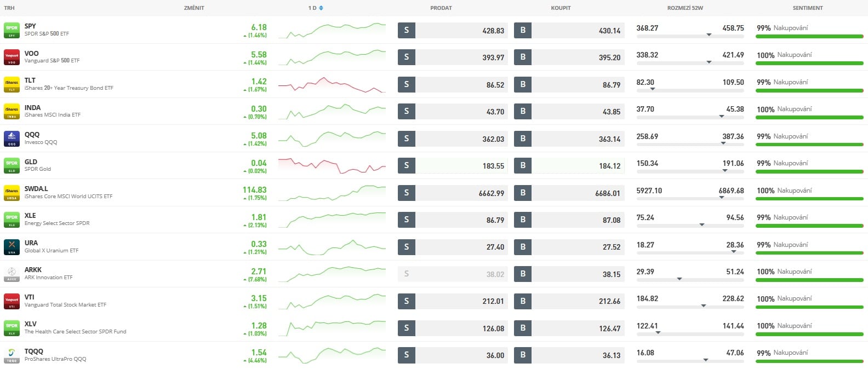Open The Health Care Select Sector SPDR Fund
The image size is (868, 369).
click(75, 332)
